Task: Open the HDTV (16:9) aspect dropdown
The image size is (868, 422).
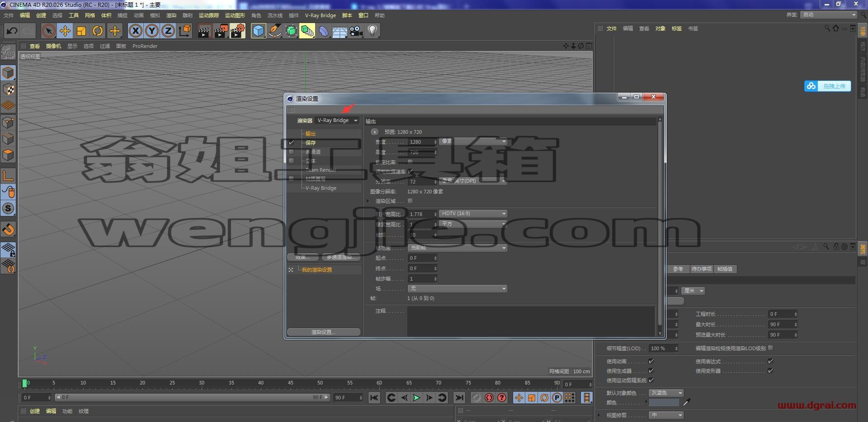Action: 473,213
